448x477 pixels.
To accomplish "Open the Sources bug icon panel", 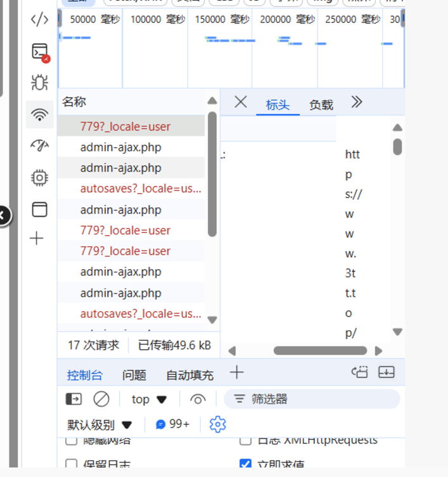I will tap(39, 82).
